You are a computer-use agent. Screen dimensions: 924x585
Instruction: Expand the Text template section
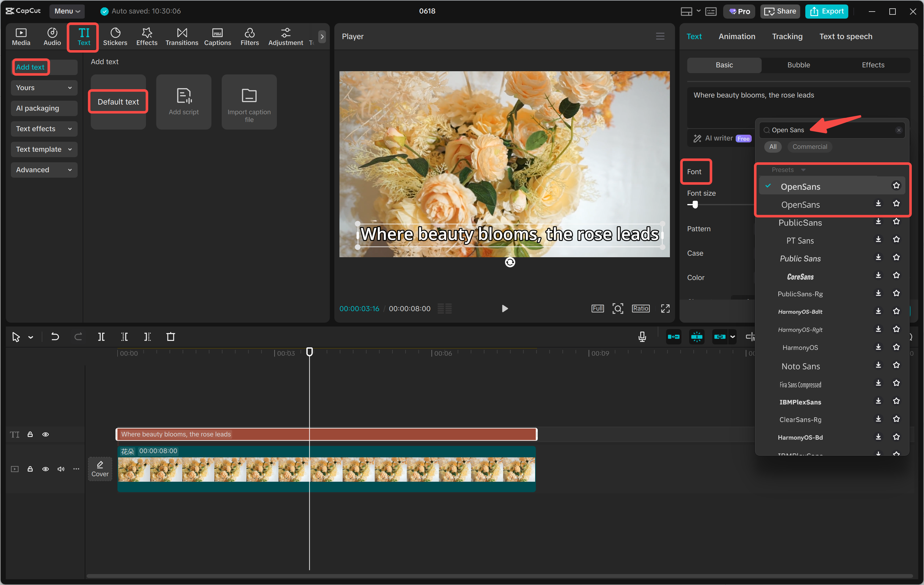44,149
